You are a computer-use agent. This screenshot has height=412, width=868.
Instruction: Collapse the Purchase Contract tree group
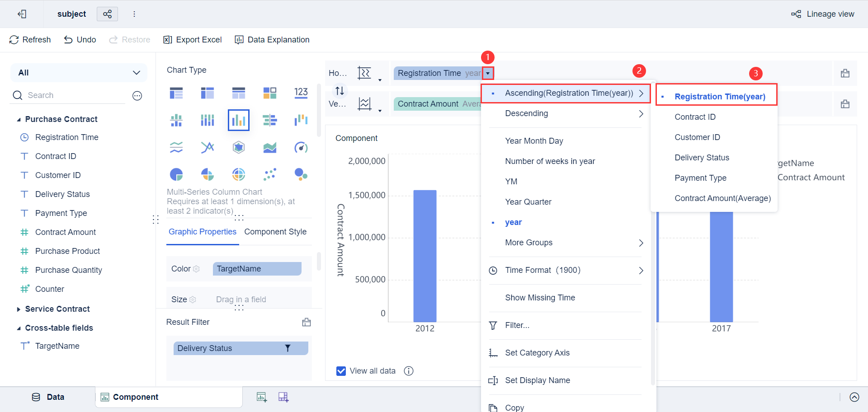tap(19, 120)
